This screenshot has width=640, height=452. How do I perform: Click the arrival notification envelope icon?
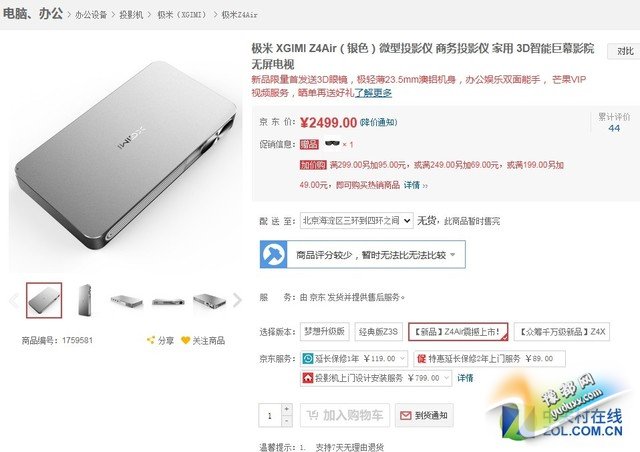pyautogui.click(x=405, y=416)
